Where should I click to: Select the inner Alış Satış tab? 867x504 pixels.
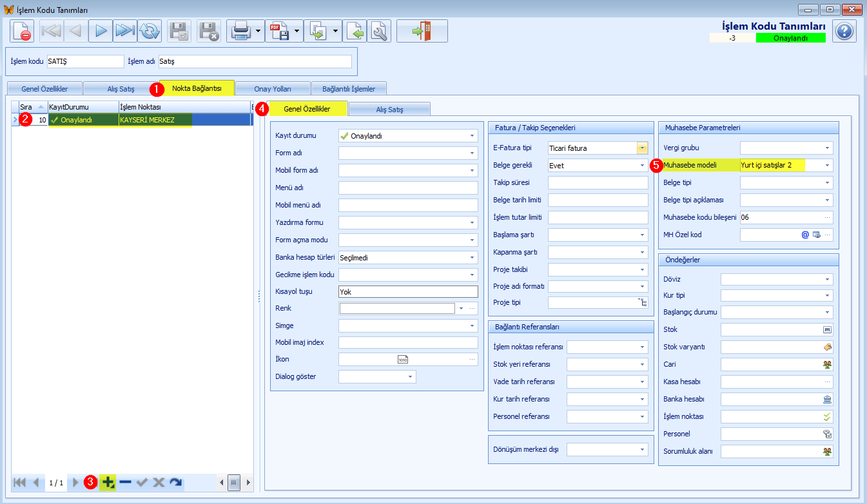(x=389, y=110)
